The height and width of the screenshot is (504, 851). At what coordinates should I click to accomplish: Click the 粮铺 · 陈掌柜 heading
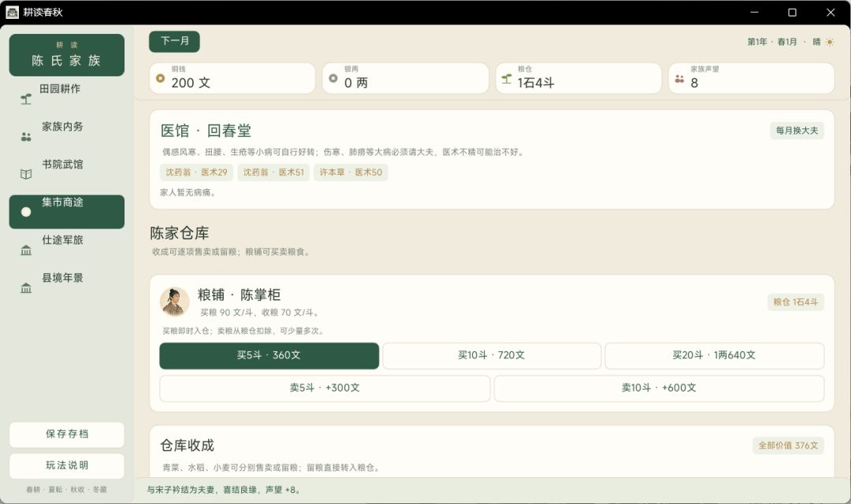pyautogui.click(x=239, y=295)
